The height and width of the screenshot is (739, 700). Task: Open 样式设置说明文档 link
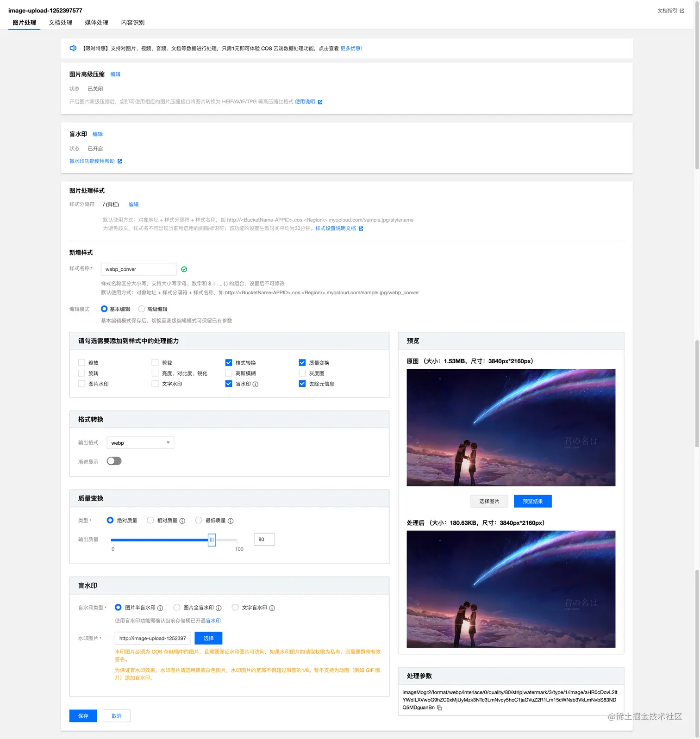click(336, 228)
